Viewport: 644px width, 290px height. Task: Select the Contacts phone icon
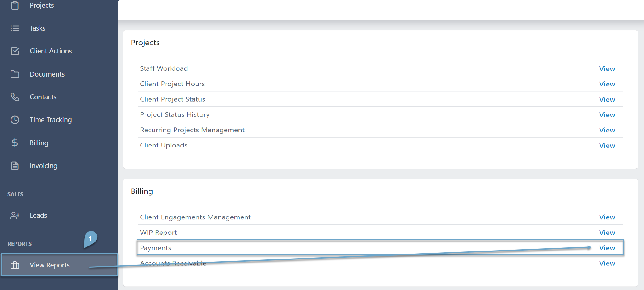pyautogui.click(x=15, y=97)
